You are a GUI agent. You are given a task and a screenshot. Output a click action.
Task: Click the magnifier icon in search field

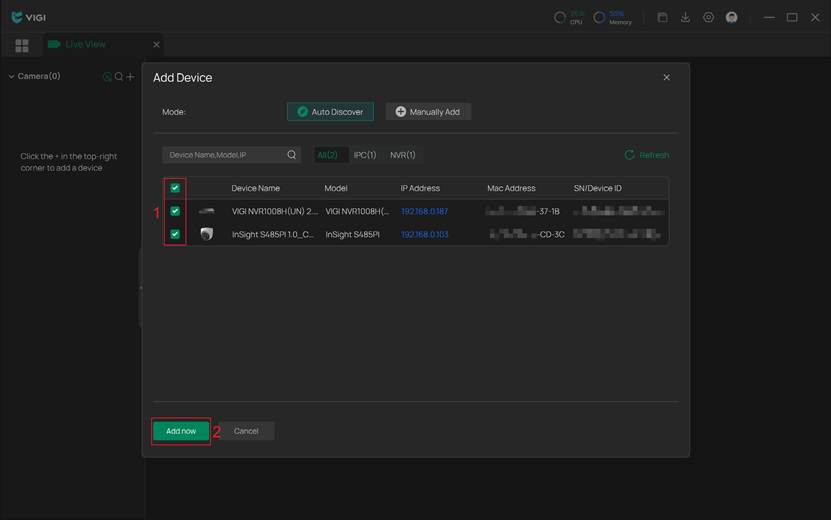coord(291,155)
